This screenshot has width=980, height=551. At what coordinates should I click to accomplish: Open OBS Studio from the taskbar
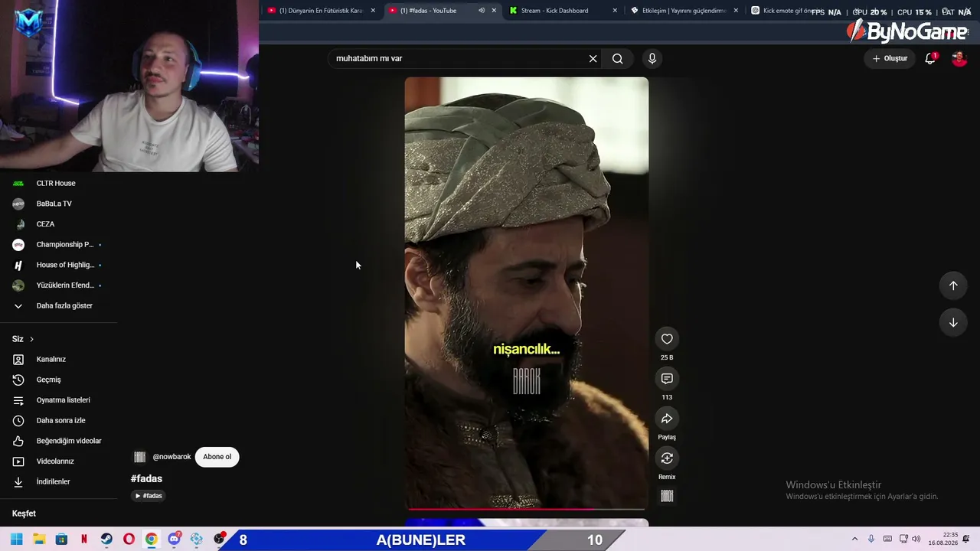[x=220, y=540]
